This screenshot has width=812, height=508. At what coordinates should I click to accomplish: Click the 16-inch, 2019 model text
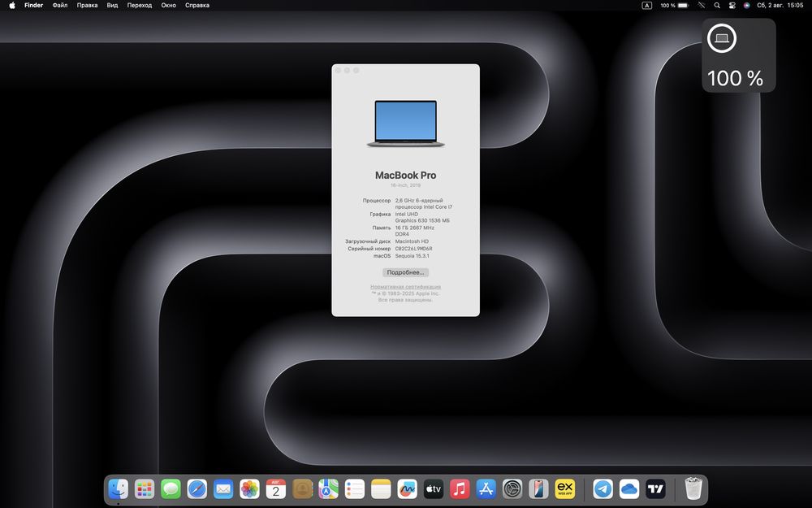pyautogui.click(x=405, y=185)
